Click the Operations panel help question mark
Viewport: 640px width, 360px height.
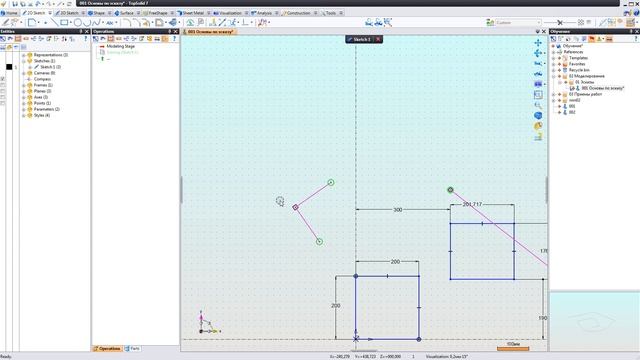[174, 39]
